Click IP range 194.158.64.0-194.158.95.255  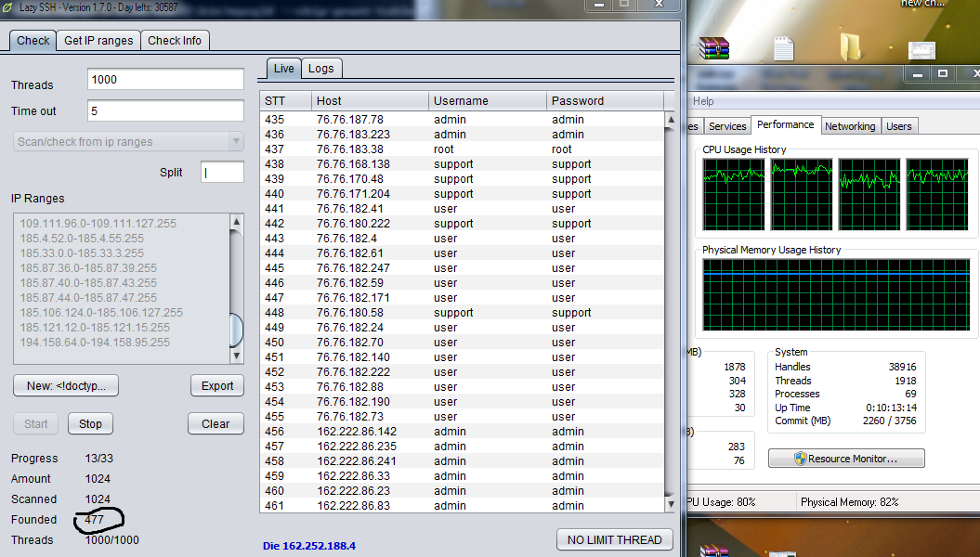point(95,343)
